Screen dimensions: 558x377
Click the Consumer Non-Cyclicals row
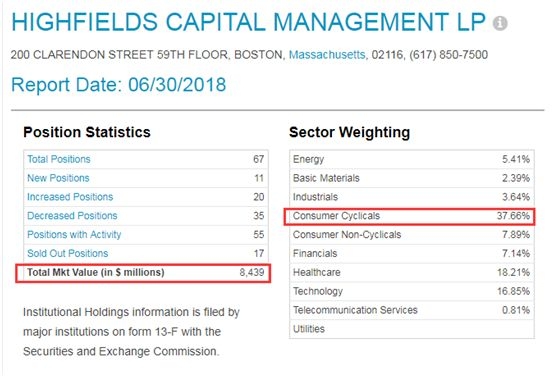click(412, 235)
